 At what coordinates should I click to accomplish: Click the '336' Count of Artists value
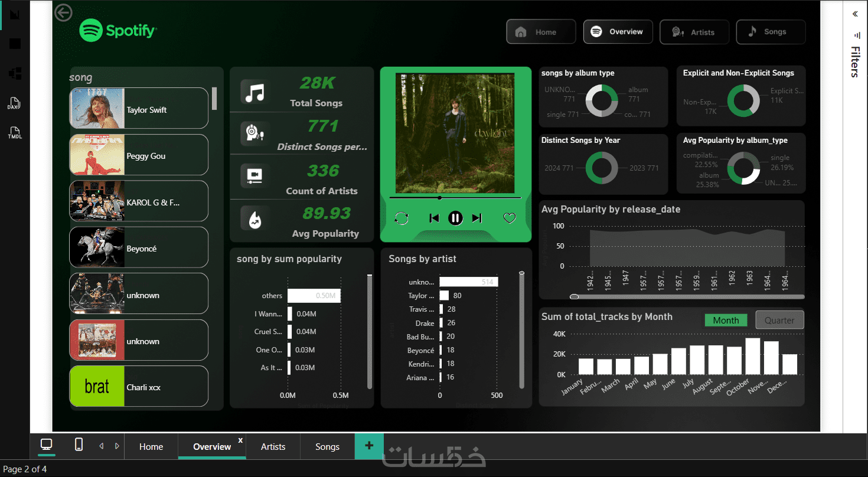[323, 171]
